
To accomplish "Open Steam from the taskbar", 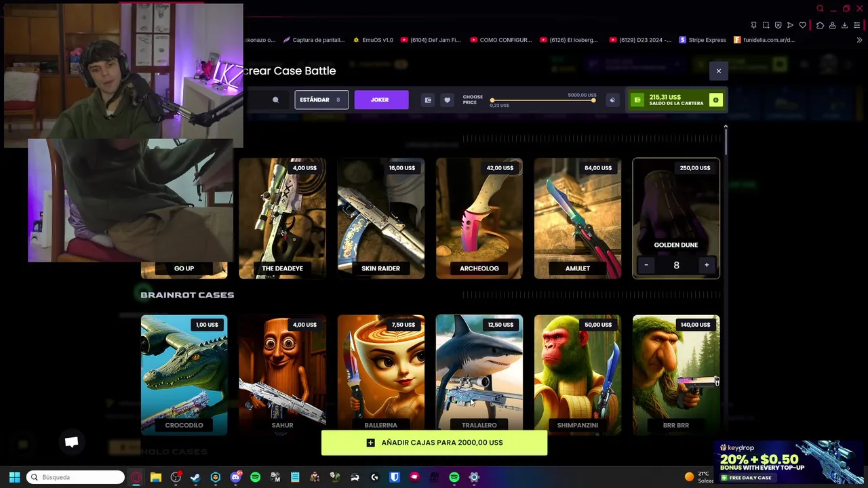I will coord(195,477).
